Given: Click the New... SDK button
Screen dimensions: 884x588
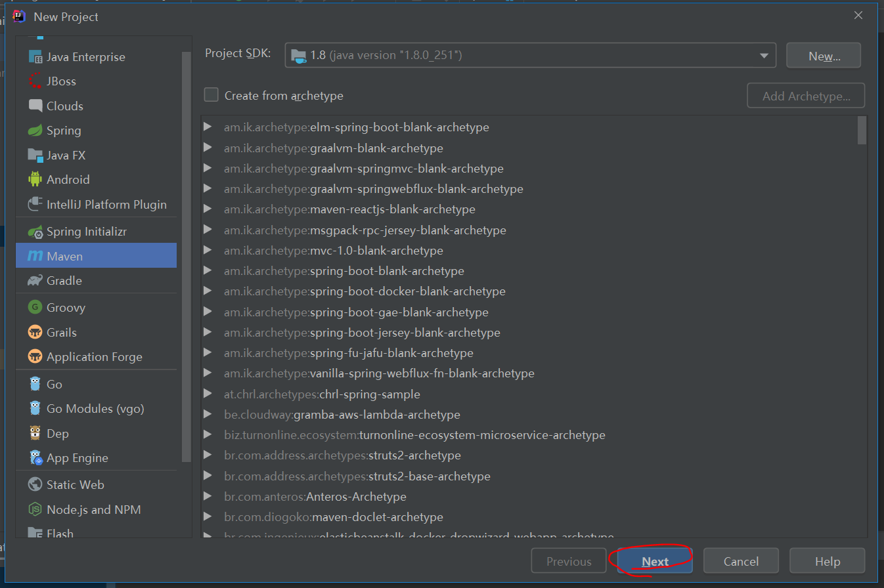Looking at the screenshot, I should pos(824,56).
